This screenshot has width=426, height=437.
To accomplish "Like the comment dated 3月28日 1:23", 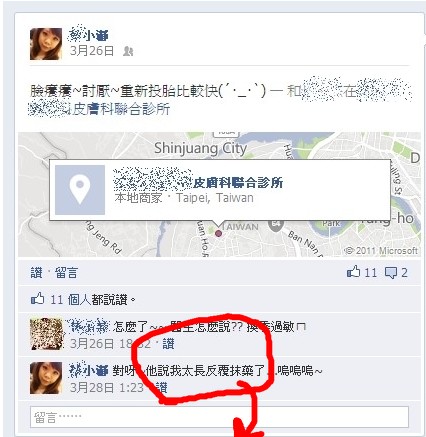I will [161, 387].
